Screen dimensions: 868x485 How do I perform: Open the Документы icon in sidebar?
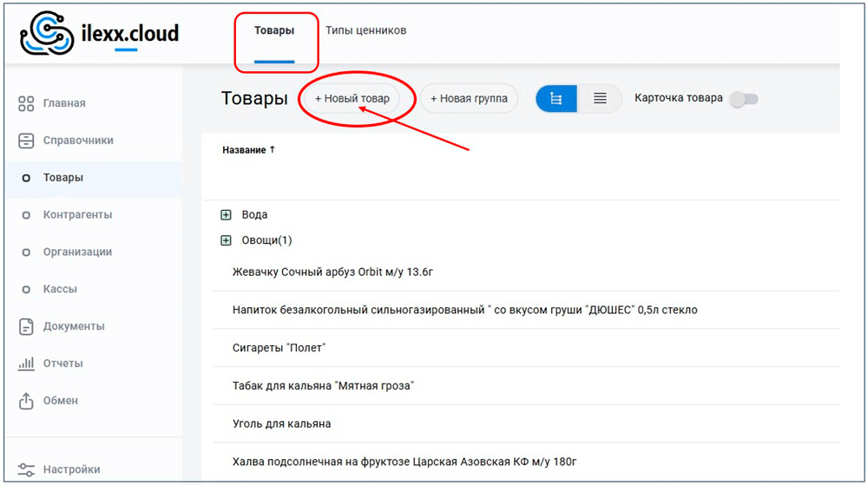point(26,326)
